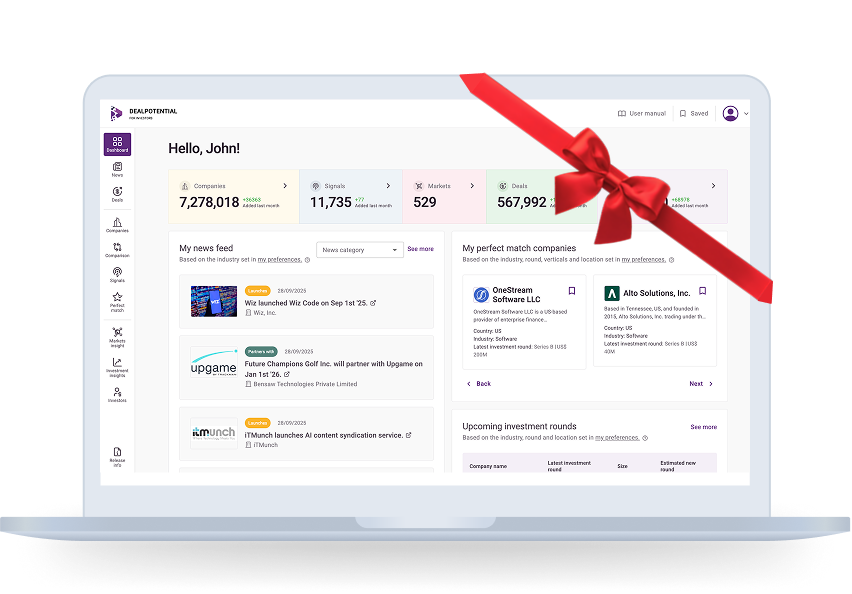This screenshot has height=594, width=852.
Task: Open the Saved items menu
Action: tap(694, 114)
